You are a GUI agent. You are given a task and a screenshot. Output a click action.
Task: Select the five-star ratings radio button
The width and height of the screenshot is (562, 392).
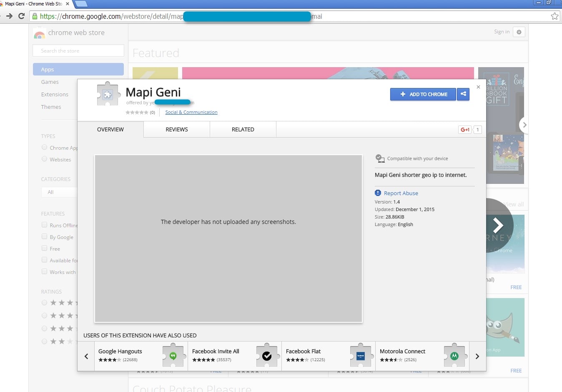coord(44,303)
